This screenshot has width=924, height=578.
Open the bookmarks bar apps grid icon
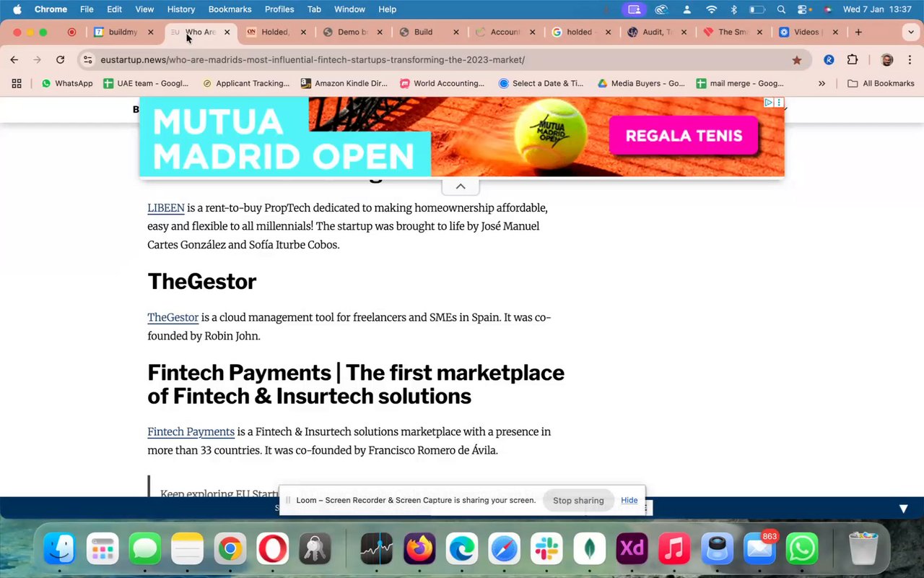pyautogui.click(x=17, y=83)
